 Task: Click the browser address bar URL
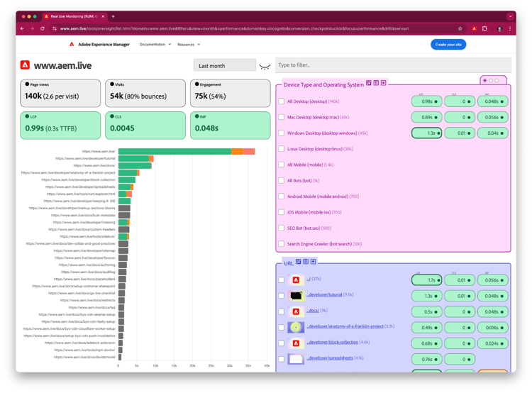[x=234, y=28]
